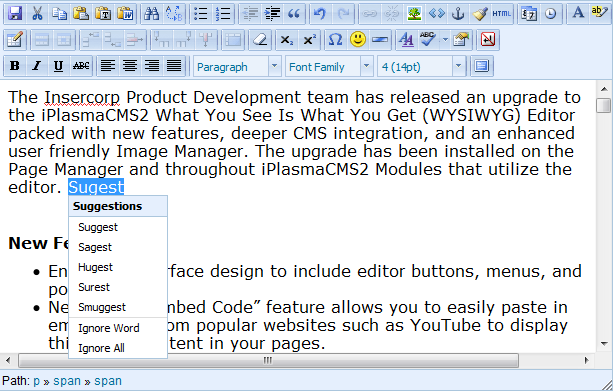Image resolution: width=613 pixels, height=392 pixels.
Task: Open Find with the binoculars icon
Action: tap(151, 14)
